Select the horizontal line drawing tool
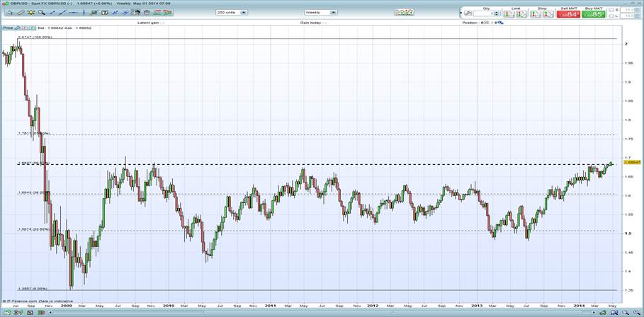Viewport: 644px width, 317px height. pyautogui.click(x=73, y=12)
